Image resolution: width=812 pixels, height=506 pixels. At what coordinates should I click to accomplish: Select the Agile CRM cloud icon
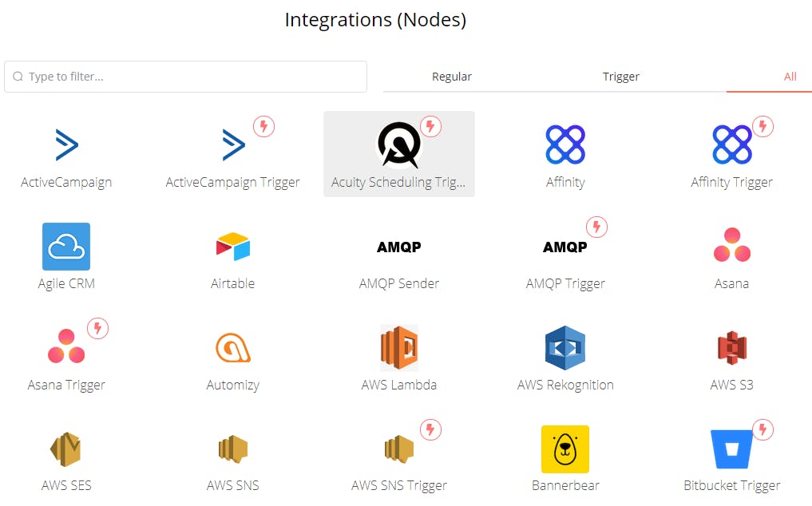click(66, 247)
